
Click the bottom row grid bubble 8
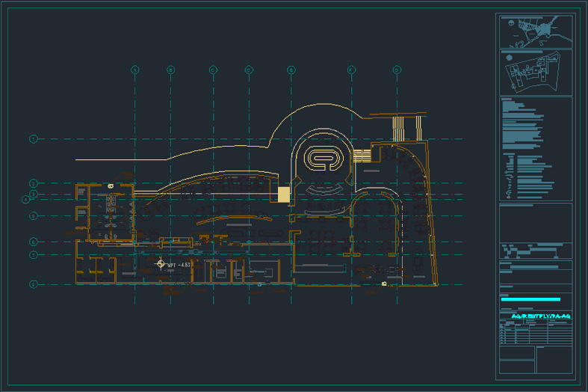[x=34, y=284]
